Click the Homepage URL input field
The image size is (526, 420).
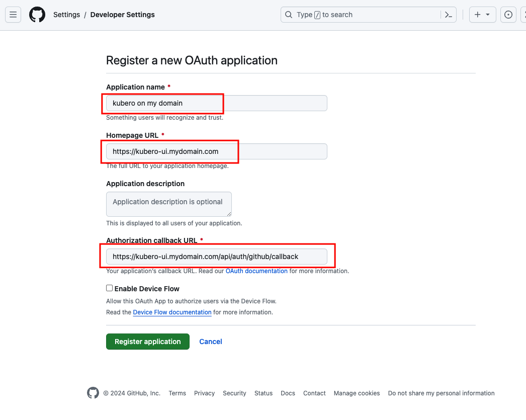217,151
